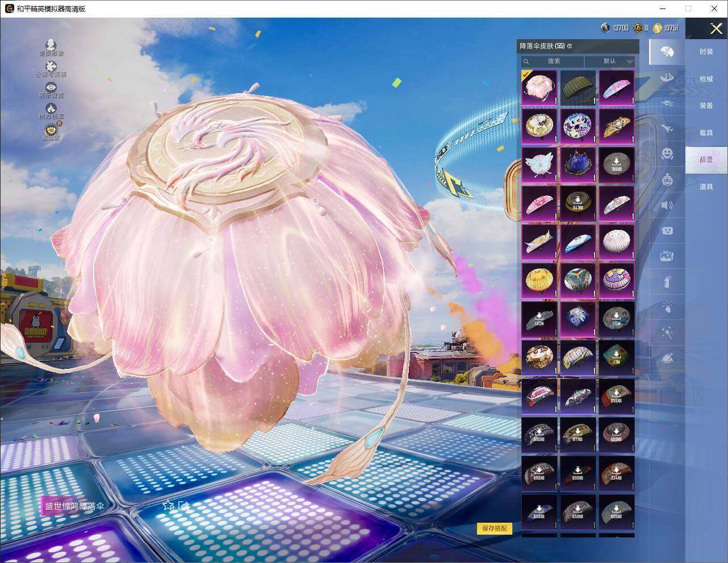Select robot companion category icon
The height and width of the screenshot is (563, 728).
(x=667, y=179)
